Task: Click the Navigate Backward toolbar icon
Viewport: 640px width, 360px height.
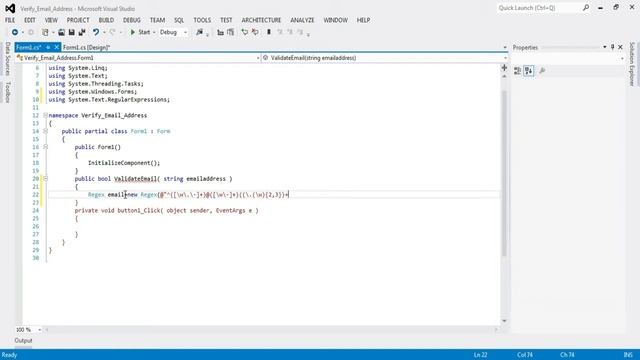Action: click(x=15, y=32)
